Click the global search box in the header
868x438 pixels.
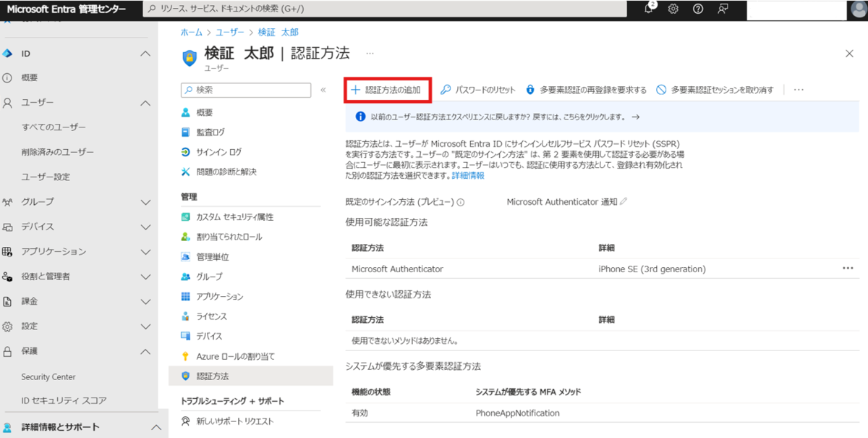coord(385,9)
